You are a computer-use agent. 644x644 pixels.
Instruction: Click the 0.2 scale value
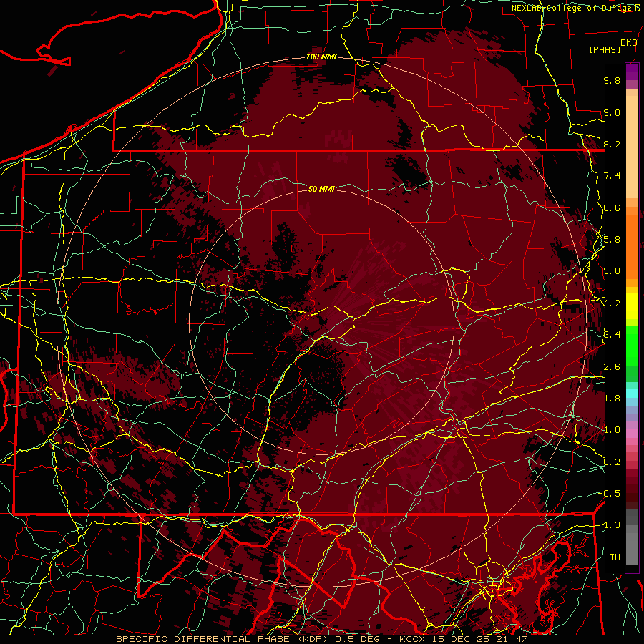612,462
